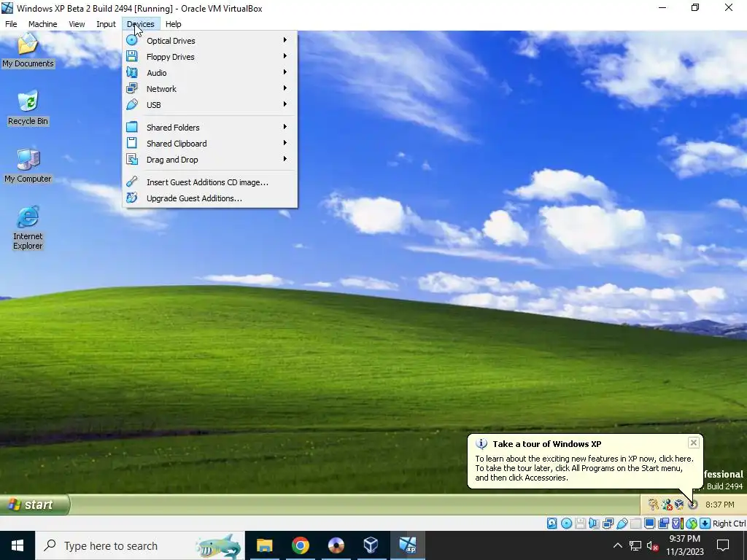Open the Machine menu
Screen dimensions: 747x560
tap(42, 24)
